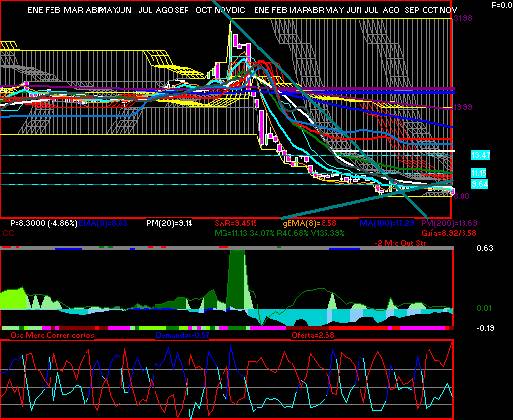Select the -0.19 oscillator scale value
Screen dimensions: 513x420
click(x=485, y=328)
